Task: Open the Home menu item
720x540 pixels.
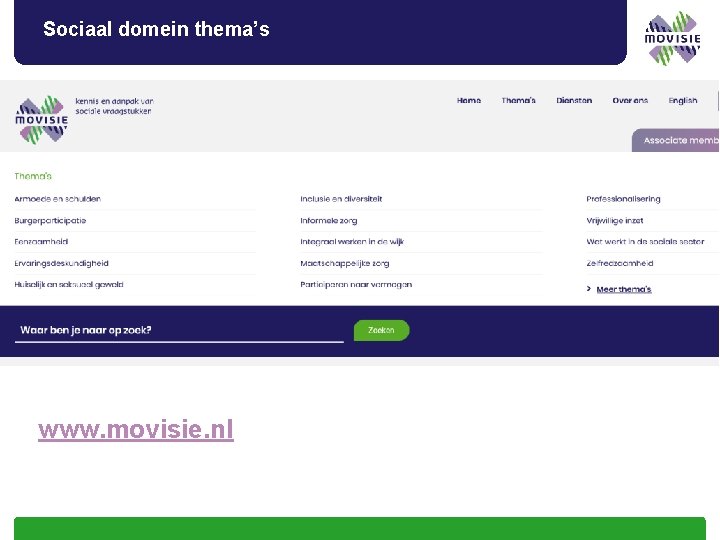Action: [469, 101]
